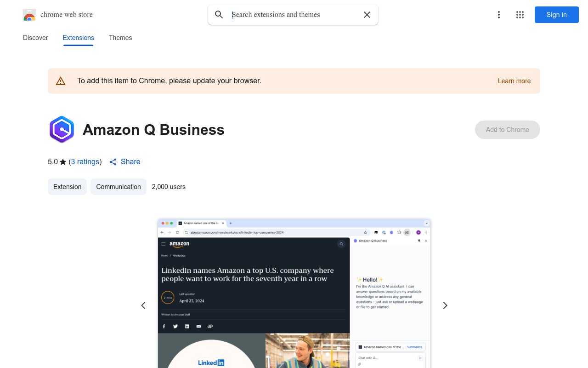The width and height of the screenshot is (588, 368).
Task: Click the Add to Chrome button
Action: (x=507, y=130)
